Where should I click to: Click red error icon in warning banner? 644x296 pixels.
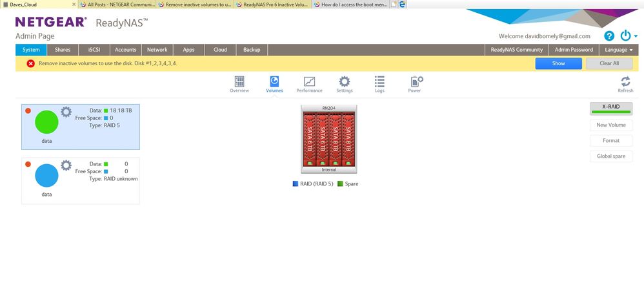30,63
